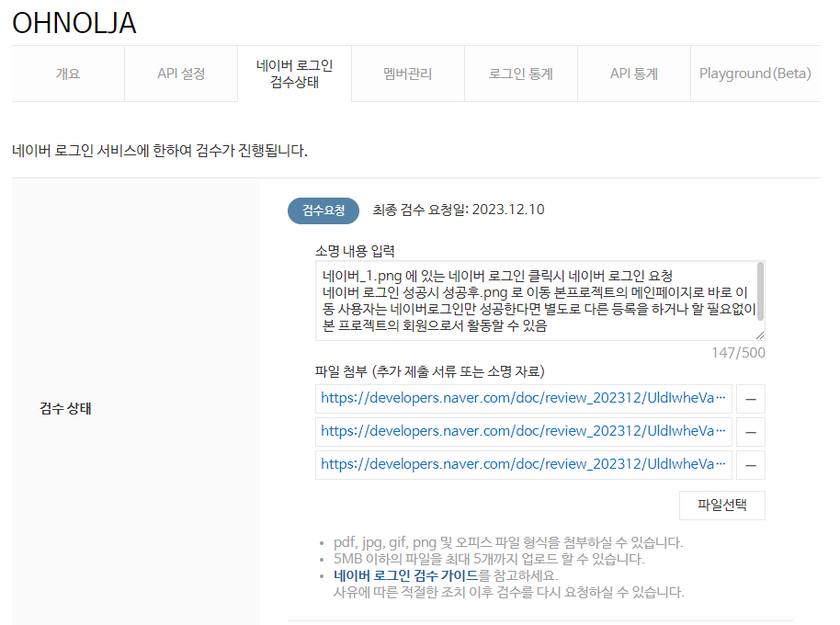Select the 네이버 로그인 검수상태 tab
The height and width of the screenshot is (625, 840).
(295, 74)
